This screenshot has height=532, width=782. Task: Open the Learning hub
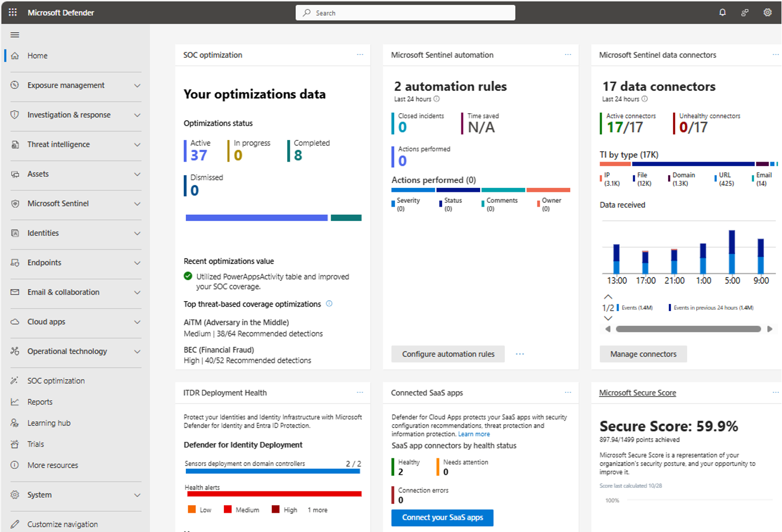[48, 423]
